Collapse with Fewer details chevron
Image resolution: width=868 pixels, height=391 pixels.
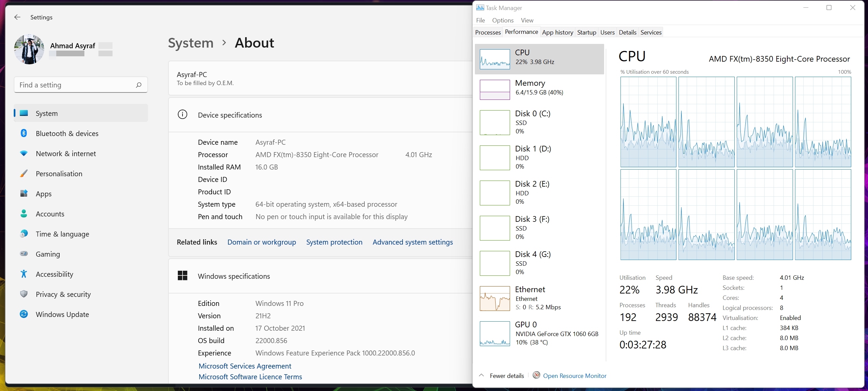point(482,375)
